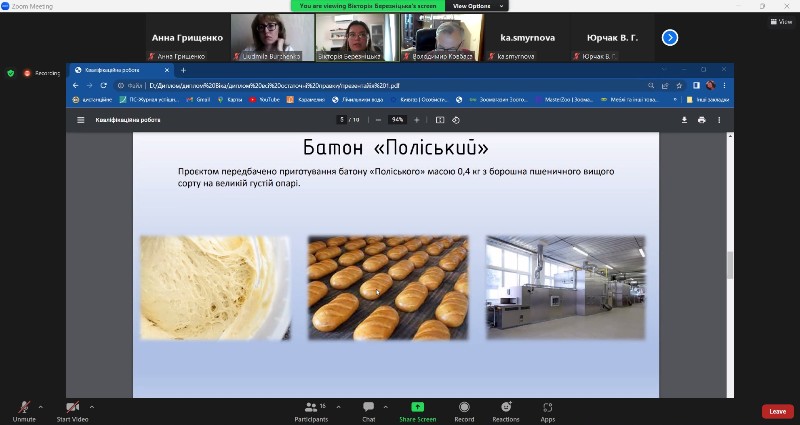The height and width of the screenshot is (425, 800).
Task: Click the fit to page icon
Action: (x=440, y=120)
